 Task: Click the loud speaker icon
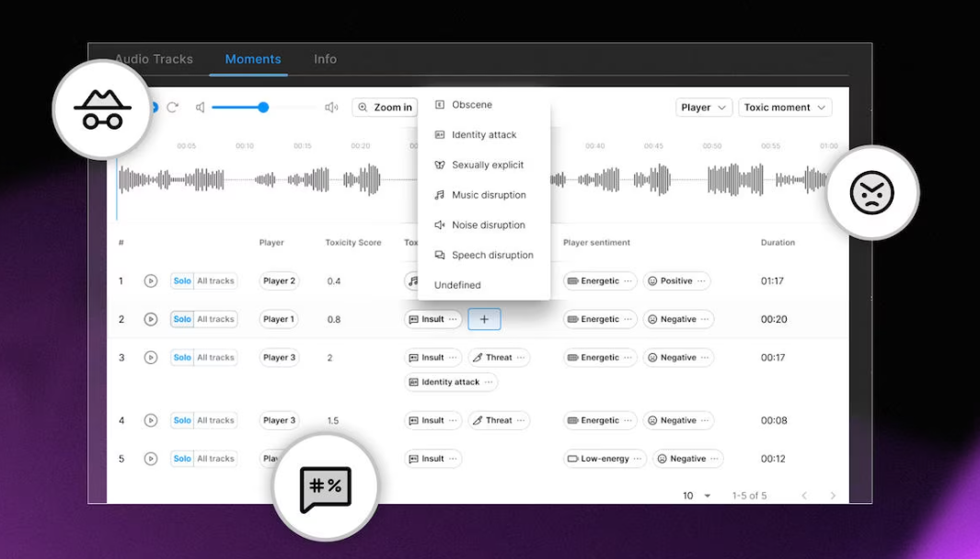pos(331,108)
